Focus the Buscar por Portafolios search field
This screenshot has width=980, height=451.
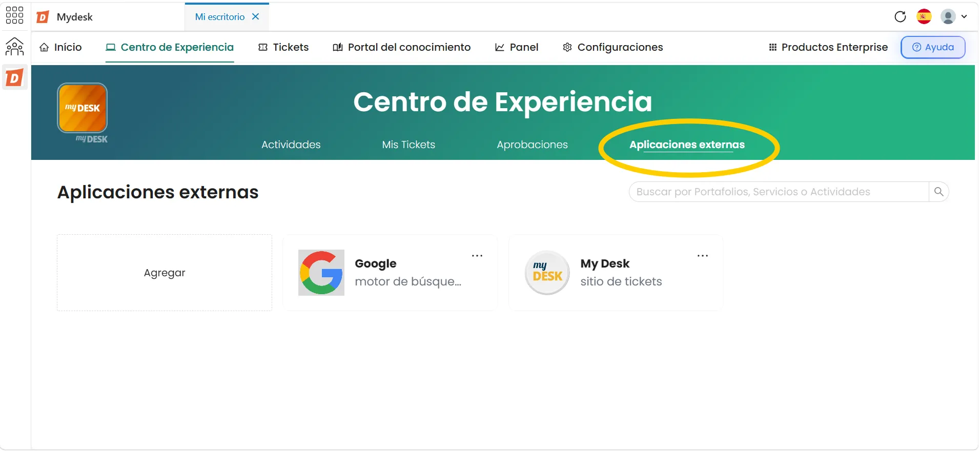point(779,192)
